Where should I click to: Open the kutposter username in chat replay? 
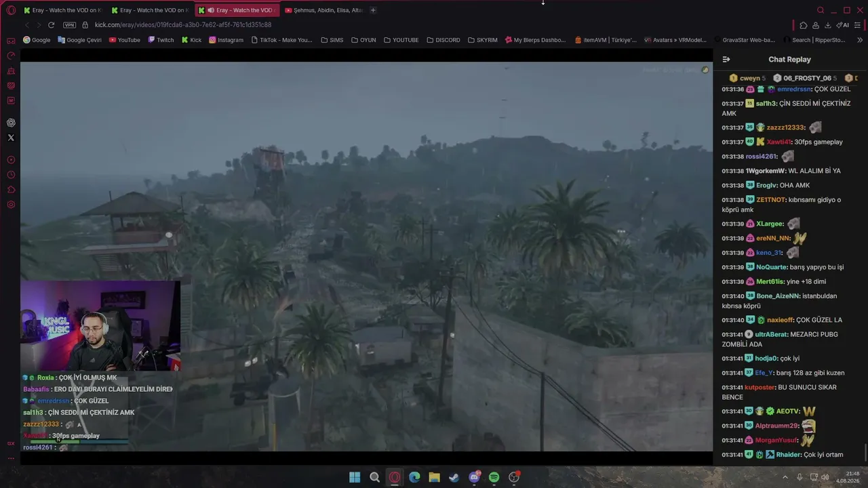759,388
